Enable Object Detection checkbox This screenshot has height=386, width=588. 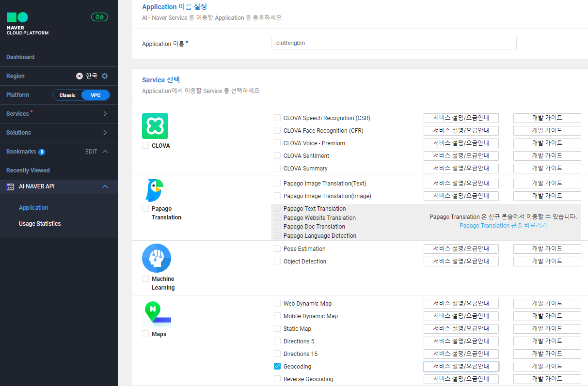[x=277, y=261]
